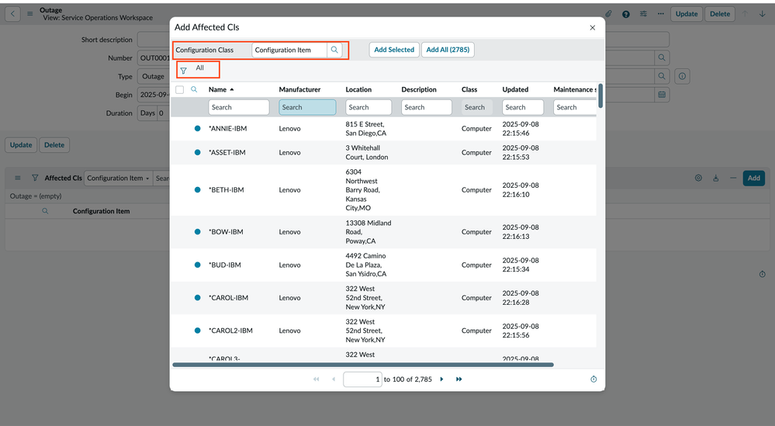The image size is (775, 426).
Task: Open Configuration Class lookup search icon
Action: pos(335,50)
